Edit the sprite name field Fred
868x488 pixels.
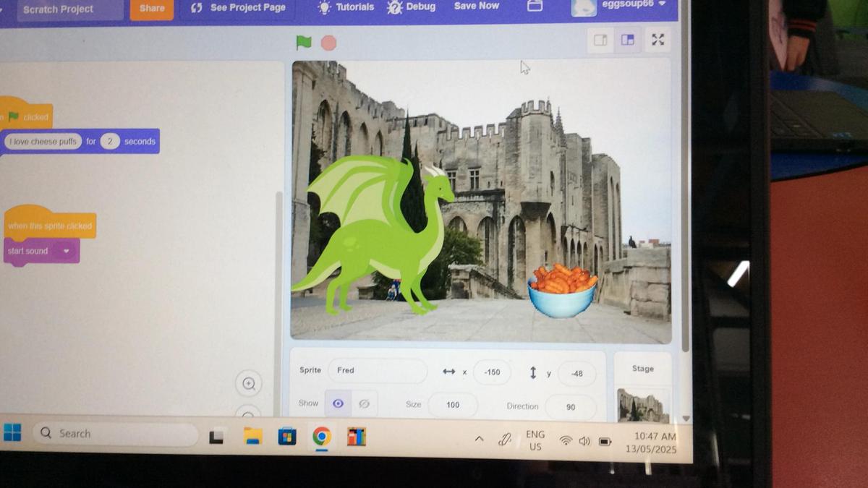[x=377, y=370]
